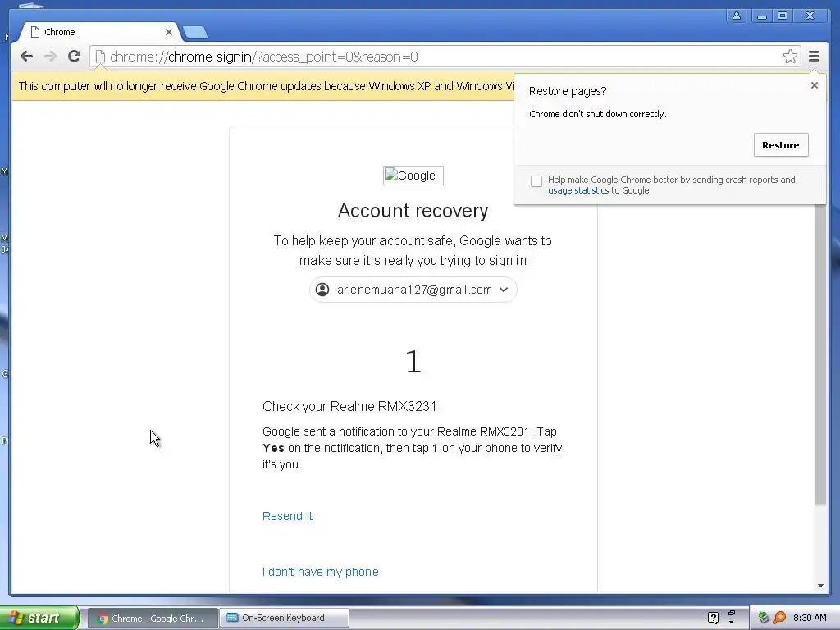Dismiss the Restore pages popup
The width and height of the screenshot is (840, 630).
(815, 85)
